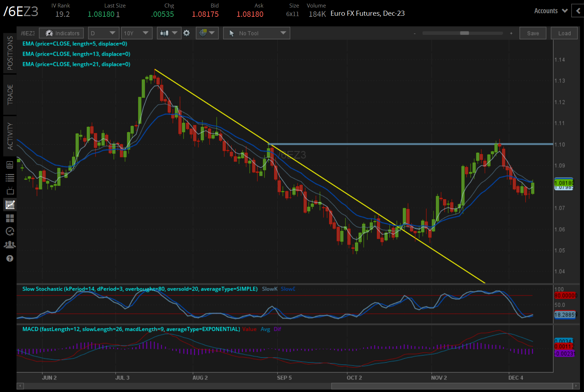Click the Save chart button
This screenshot has height=392, width=584.
pos(533,33)
